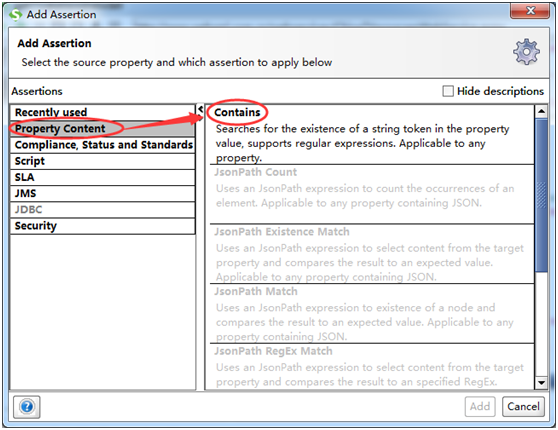Viewport: 558px width, 430px height.
Task: Click the blue help question mark icon
Action: 27,407
